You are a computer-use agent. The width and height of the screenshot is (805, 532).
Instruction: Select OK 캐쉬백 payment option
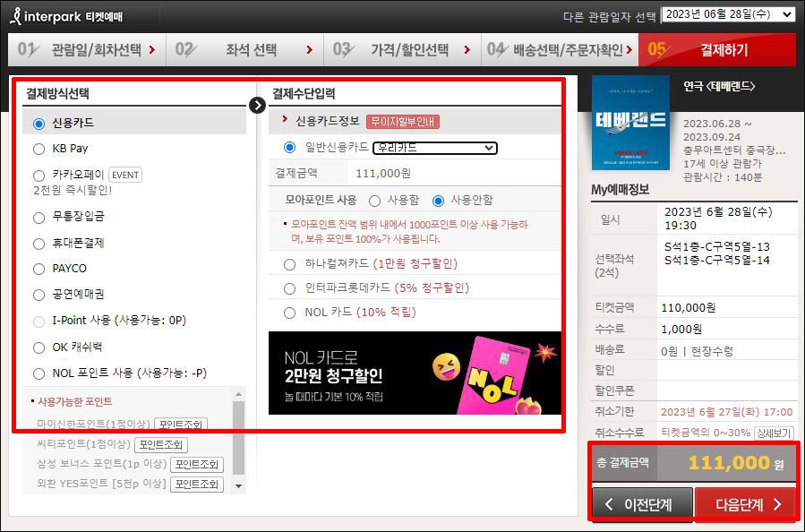click(39, 348)
